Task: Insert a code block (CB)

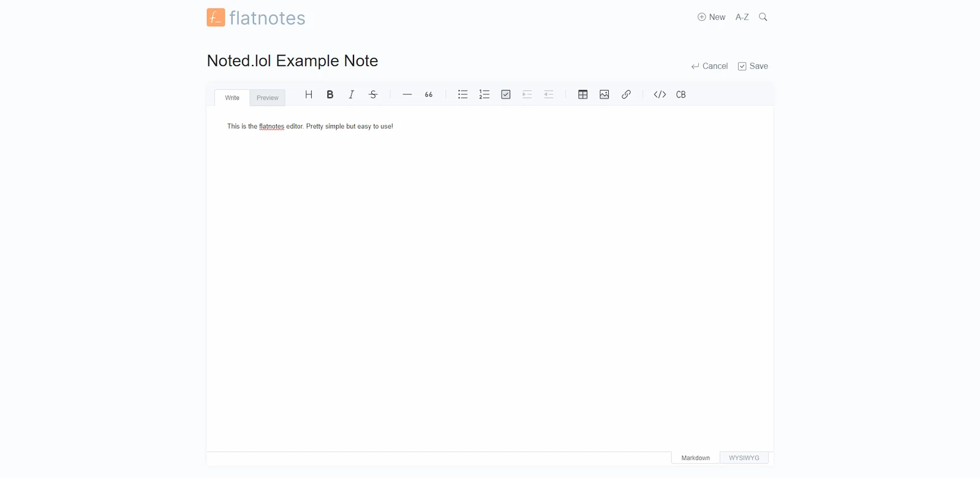Action: pos(681,94)
